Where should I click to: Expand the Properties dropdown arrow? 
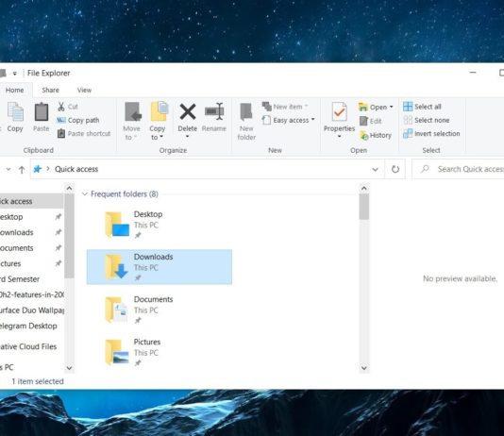tap(339, 137)
